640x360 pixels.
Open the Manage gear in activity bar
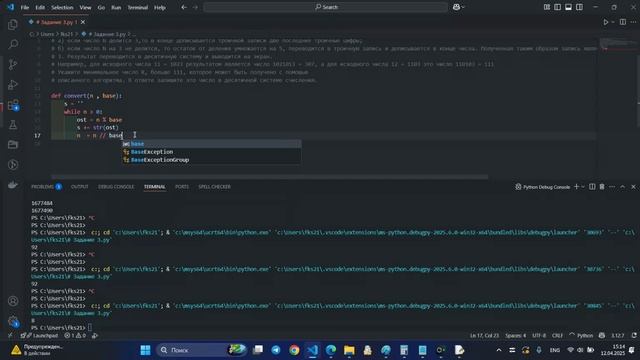(13, 321)
